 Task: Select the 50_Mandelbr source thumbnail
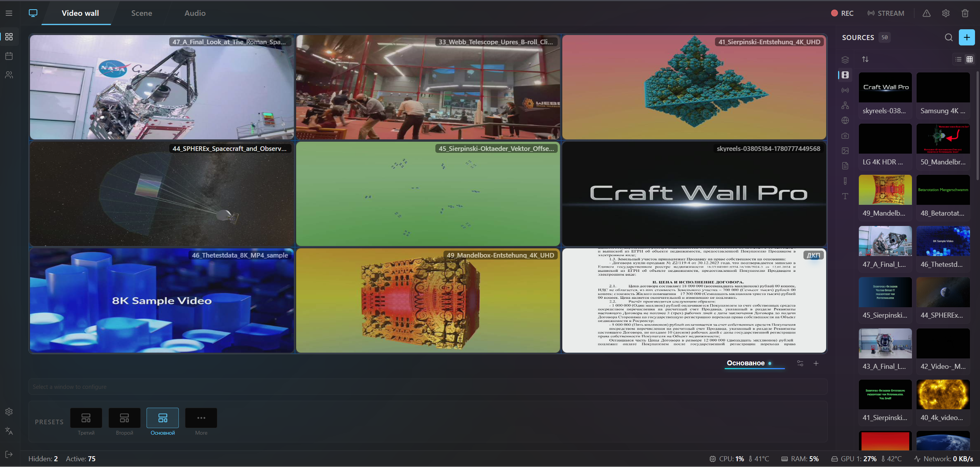pos(943,139)
